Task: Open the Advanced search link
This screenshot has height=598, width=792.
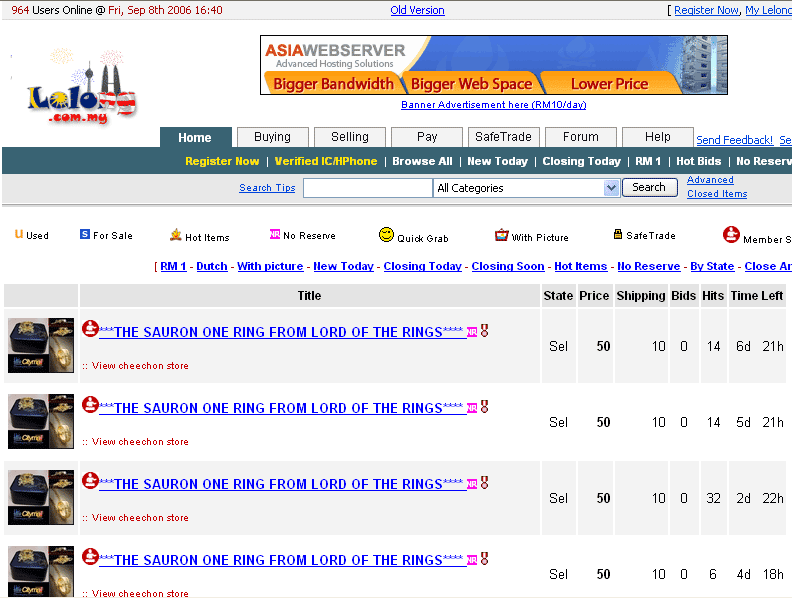Action: pyautogui.click(x=710, y=180)
